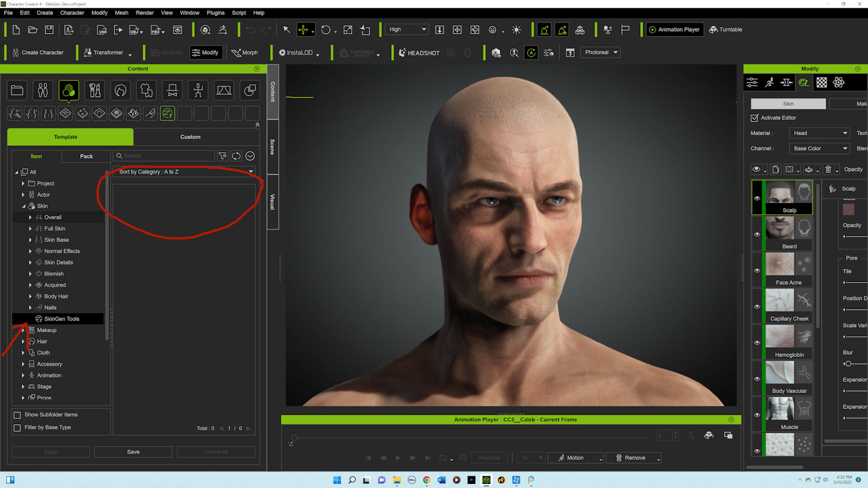This screenshot has width=868, height=488.
Task: Open the Texture checkerboard tab icon in Modify
Action: click(x=821, y=83)
